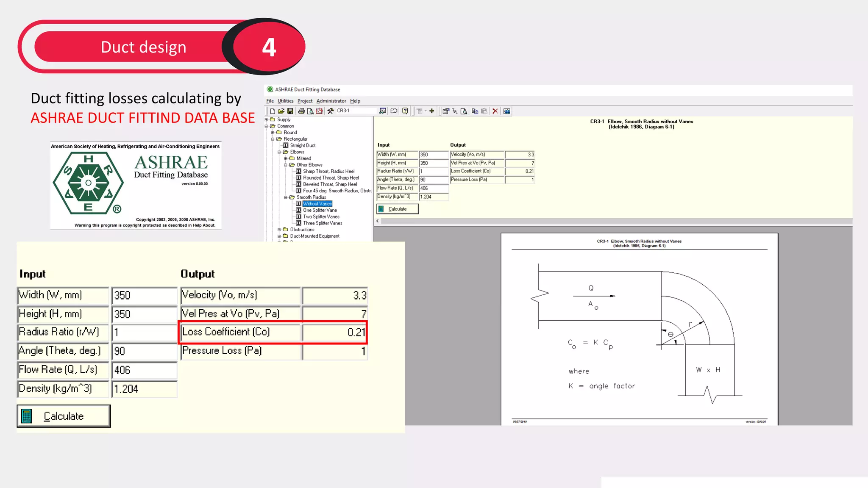Click the New file icon in toolbar
This screenshot has width=868, height=488.
(x=273, y=111)
